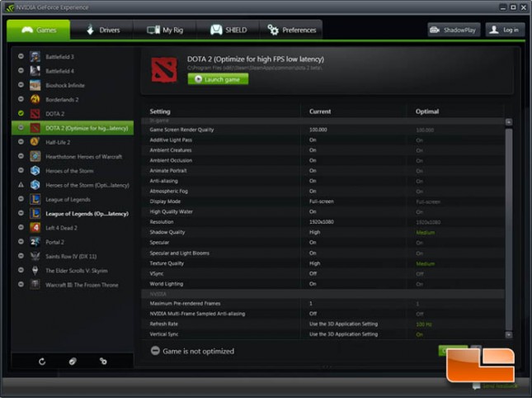Click NVIDIA Multi-Frame Sampled Anti-aliasing row
532x398 pixels.
(322, 314)
